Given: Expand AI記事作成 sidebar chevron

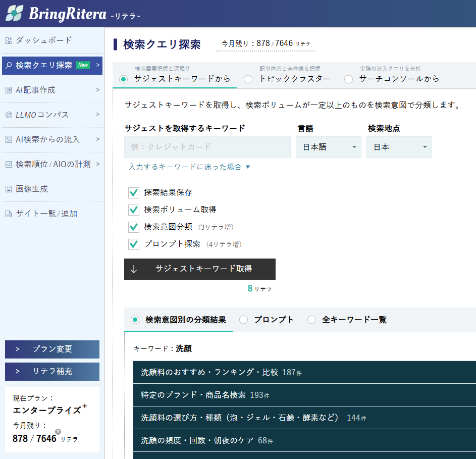Looking at the screenshot, I should tap(98, 89).
